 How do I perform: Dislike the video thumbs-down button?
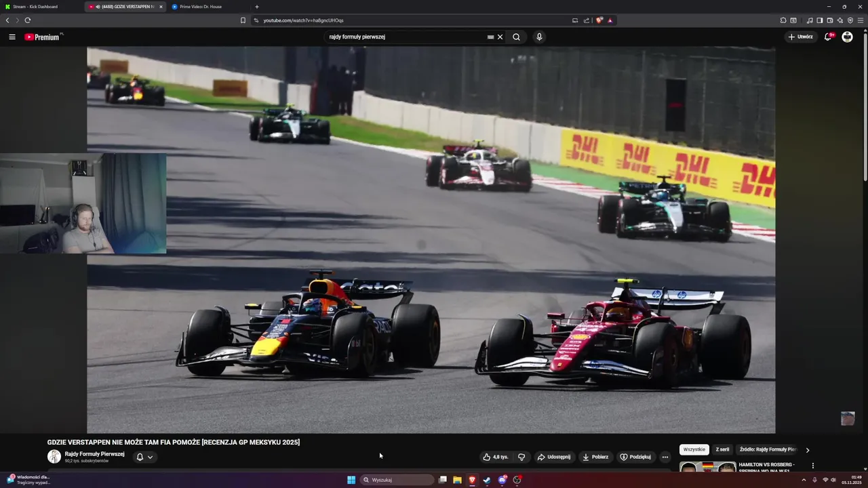(x=521, y=457)
